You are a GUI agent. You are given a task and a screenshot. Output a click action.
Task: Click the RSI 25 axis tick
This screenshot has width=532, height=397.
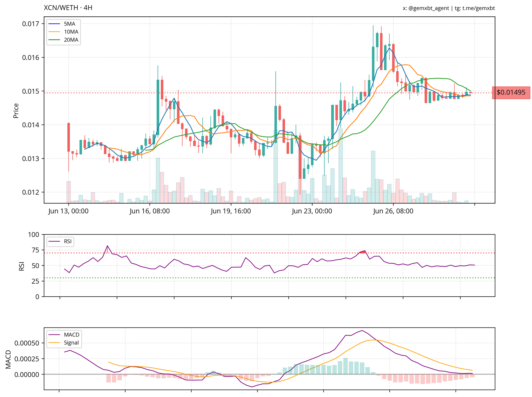pyautogui.click(x=35, y=281)
